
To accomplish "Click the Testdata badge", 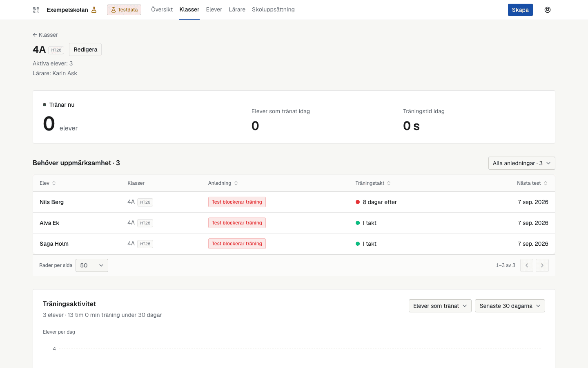I will coord(124,10).
